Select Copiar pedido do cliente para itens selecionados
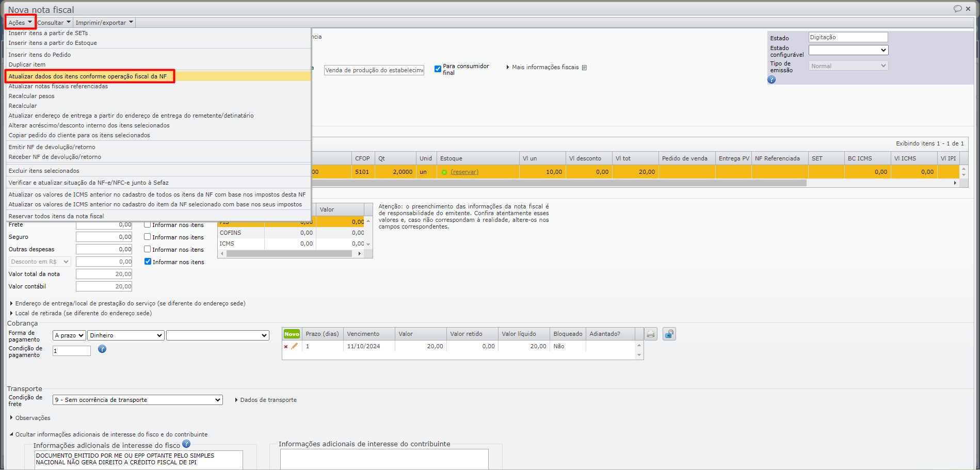Screen dimensions: 980x470 point(158,135)
